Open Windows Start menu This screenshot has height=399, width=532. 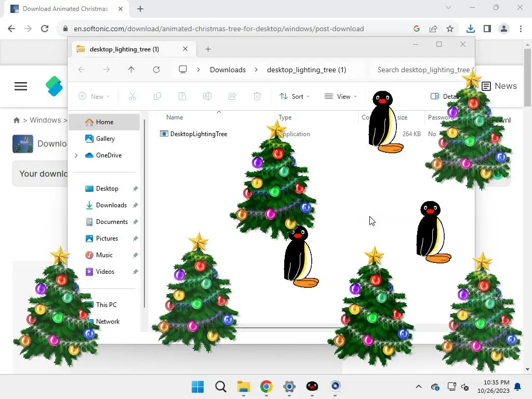(x=198, y=387)
